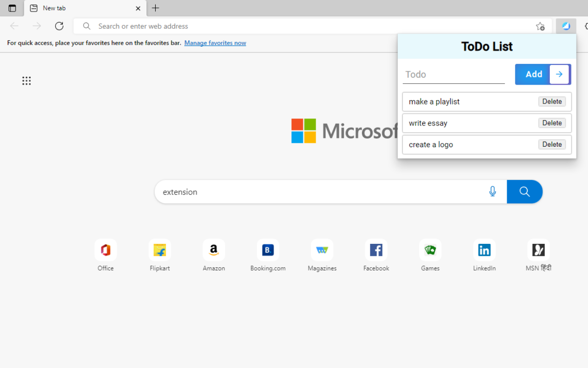
Task: Delete the "create a logo" todo
Action: pyautogui.click(x=552, y=144)
